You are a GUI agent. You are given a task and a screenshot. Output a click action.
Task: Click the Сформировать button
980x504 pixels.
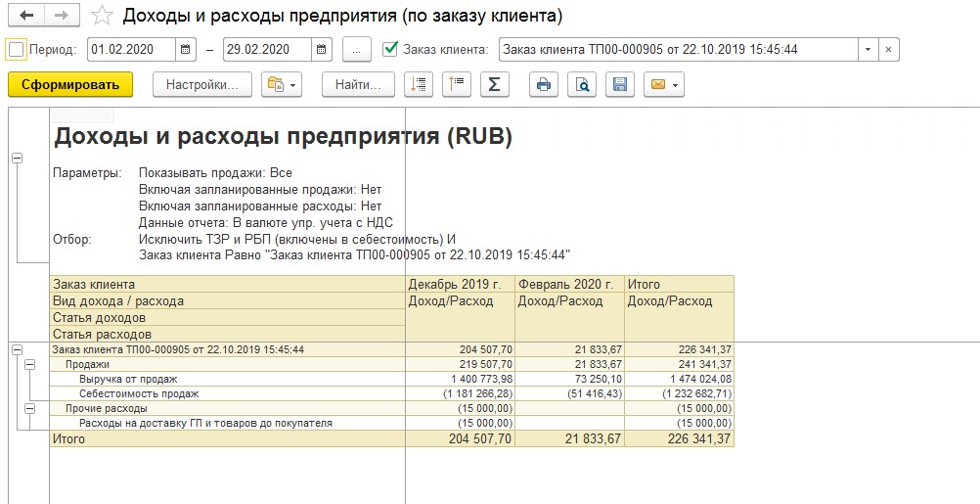(70, 85)
